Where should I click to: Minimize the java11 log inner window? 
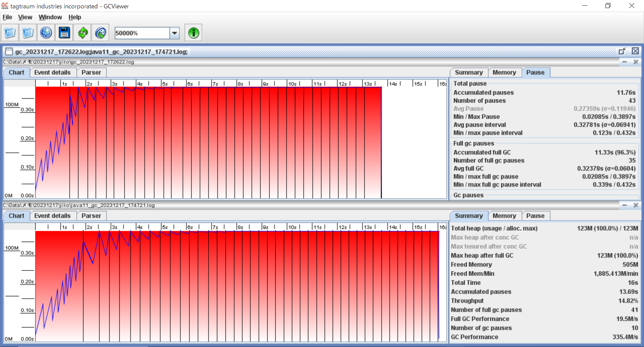pyautogui.click(x=625, y=205)
